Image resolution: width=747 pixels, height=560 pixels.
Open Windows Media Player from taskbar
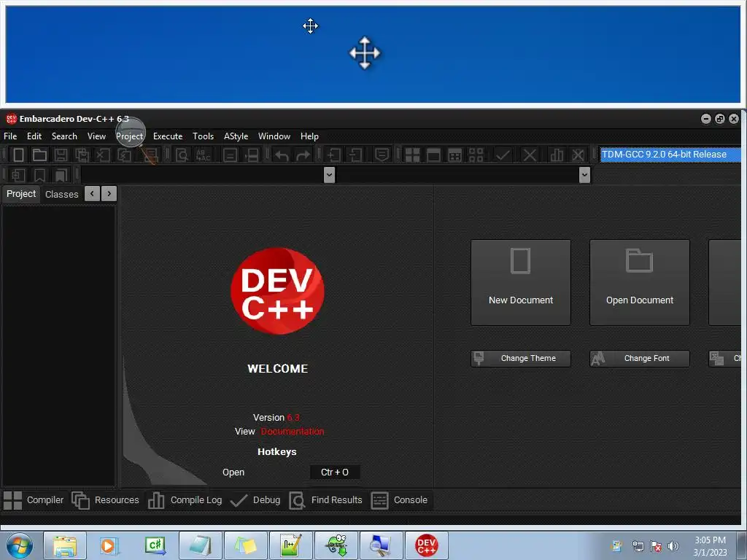coord(109,545)
